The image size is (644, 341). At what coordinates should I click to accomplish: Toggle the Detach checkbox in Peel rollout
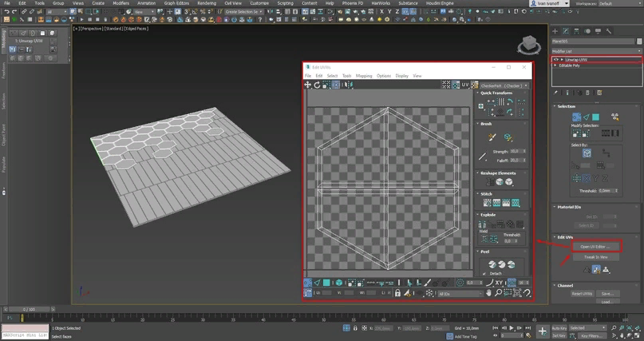485,273
